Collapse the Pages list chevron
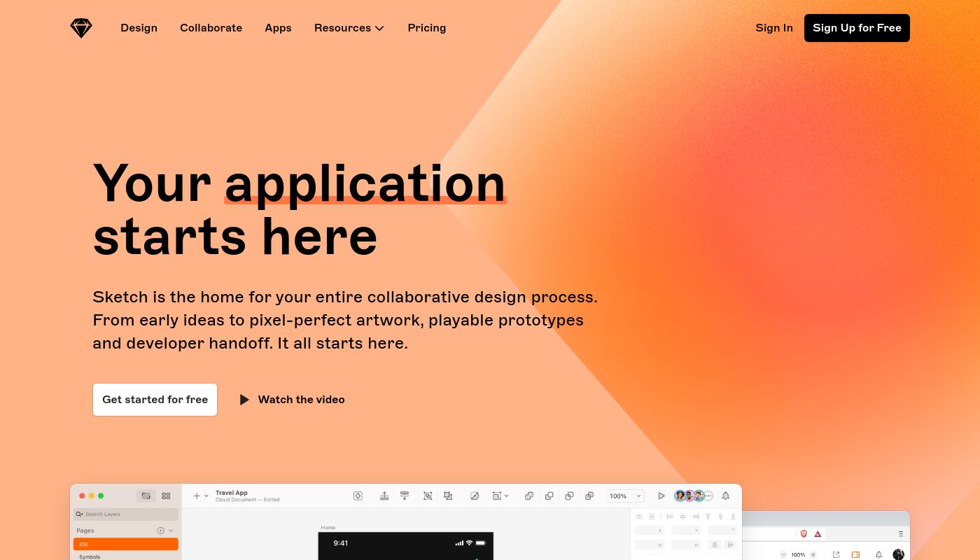The width and height of the screenshot is (980, 560). coord(171,531)
